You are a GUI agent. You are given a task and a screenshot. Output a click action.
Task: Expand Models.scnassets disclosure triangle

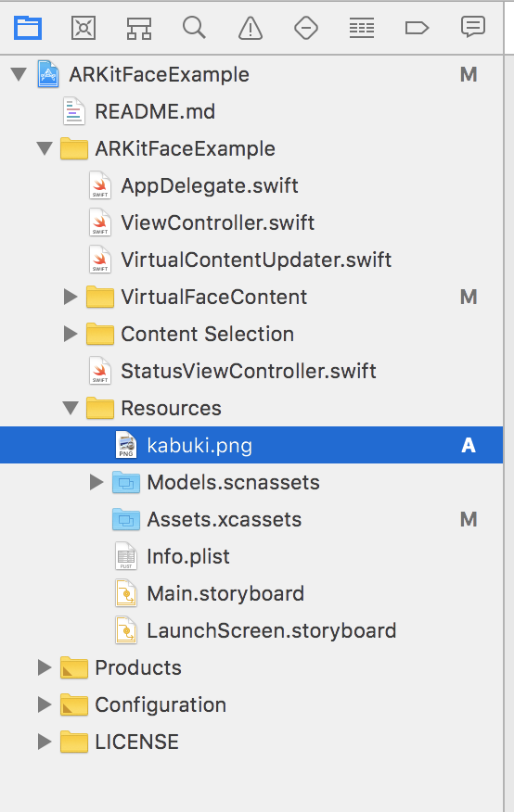(96, 482)
